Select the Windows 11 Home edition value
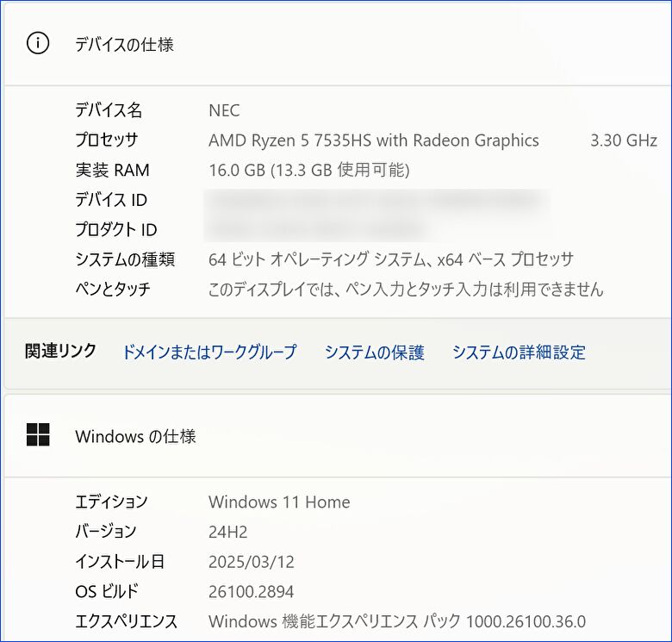This screenshot has width=672, height=642. coord(279,502)
